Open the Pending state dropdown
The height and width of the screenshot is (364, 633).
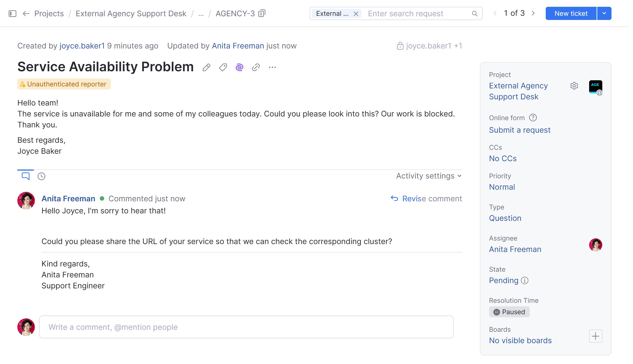(504, 280)
